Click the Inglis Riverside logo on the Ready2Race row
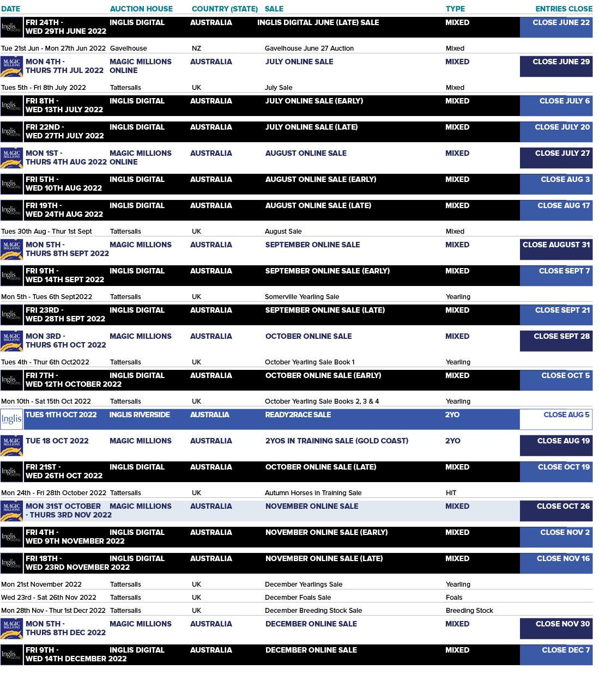The height and width of the screenshot is (700, 599). coord(12,419)
